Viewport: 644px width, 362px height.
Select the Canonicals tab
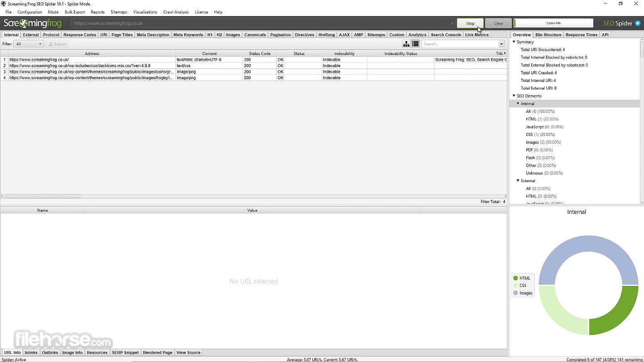(x=255, y=34)
